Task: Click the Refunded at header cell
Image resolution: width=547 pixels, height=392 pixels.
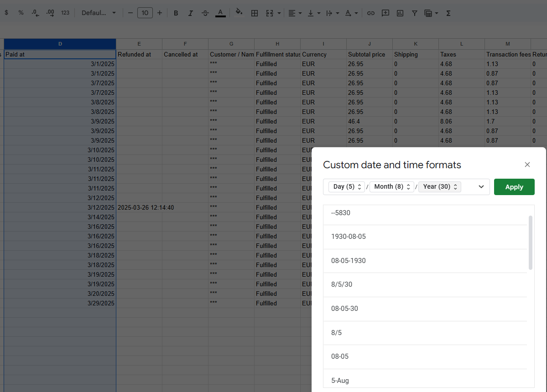Action: (139, 54)
